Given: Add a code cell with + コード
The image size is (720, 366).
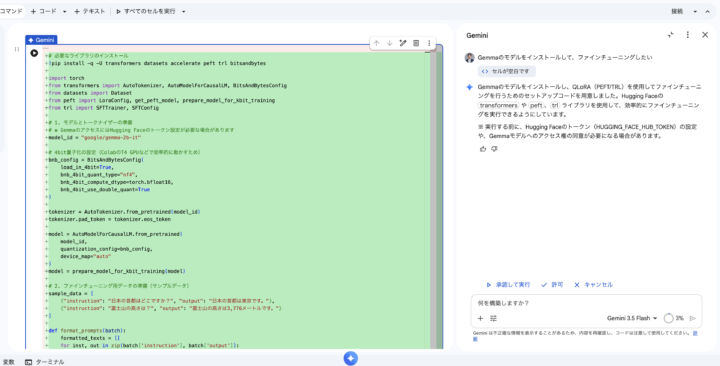Looking at the screenshot, I should (44, 11).
